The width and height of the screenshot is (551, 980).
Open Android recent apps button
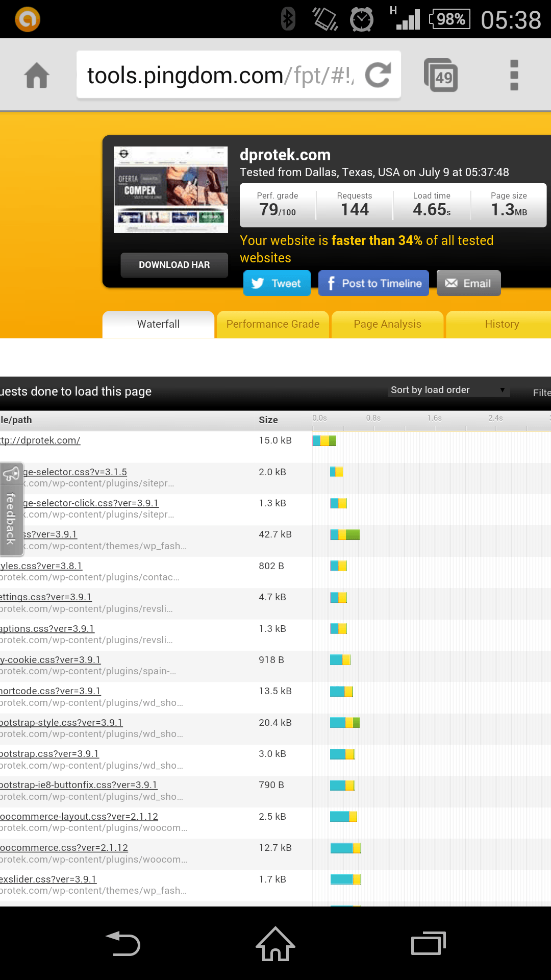click(x=429, y=943)
